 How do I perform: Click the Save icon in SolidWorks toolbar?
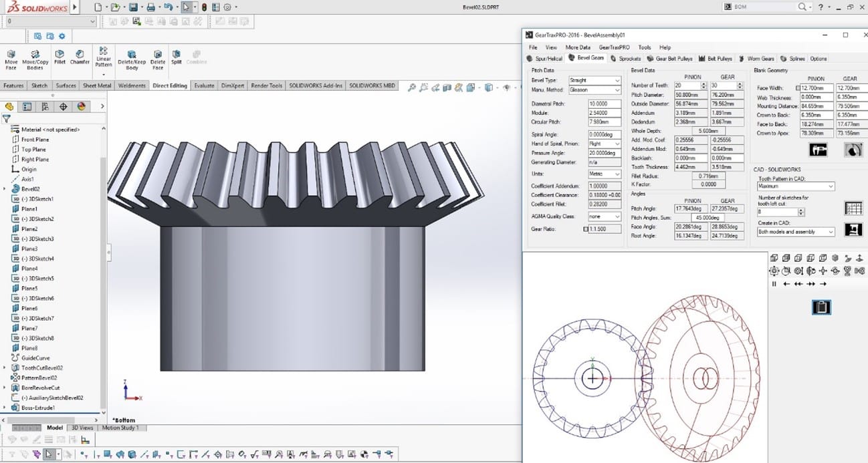tap(133, 7)
